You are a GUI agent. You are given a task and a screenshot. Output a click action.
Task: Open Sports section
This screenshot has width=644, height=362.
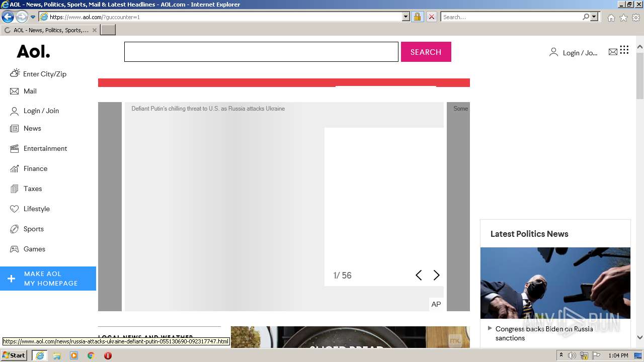tap(34, 229)
